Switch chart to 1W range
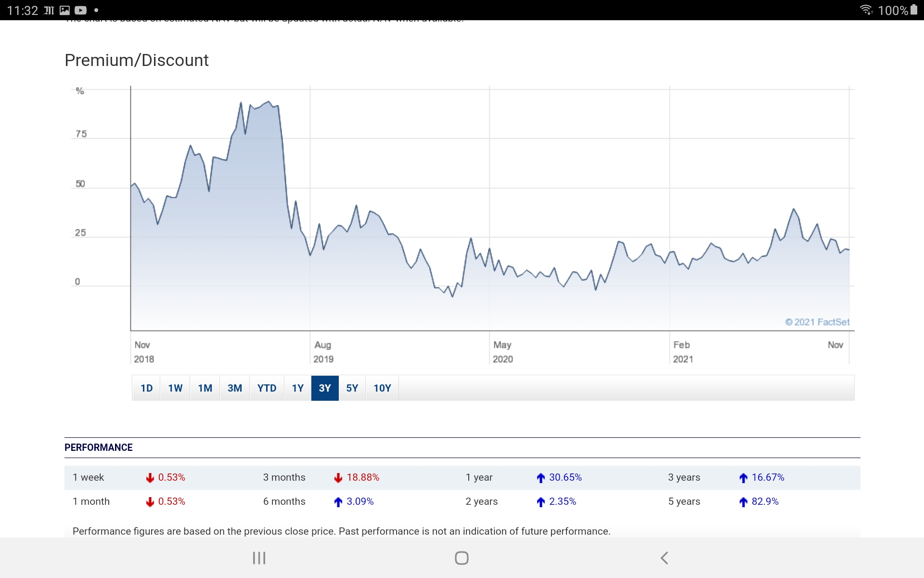The image size is (924, 578). pos(175,388)
